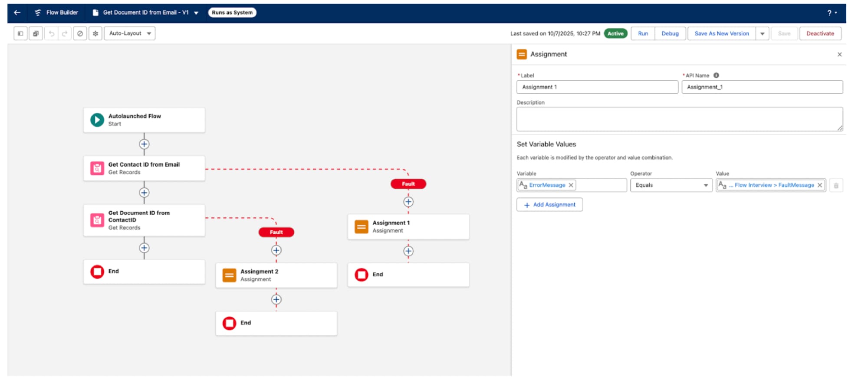The height and width of the screenshot is (380, 868).
Task: Click the delete assignment row trash icon
Action: (836, 186)
